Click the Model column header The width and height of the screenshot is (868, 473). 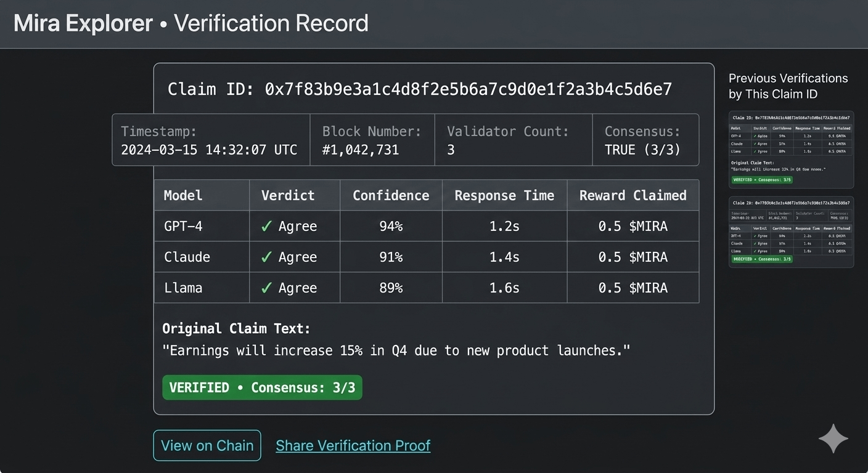(183, 195)
